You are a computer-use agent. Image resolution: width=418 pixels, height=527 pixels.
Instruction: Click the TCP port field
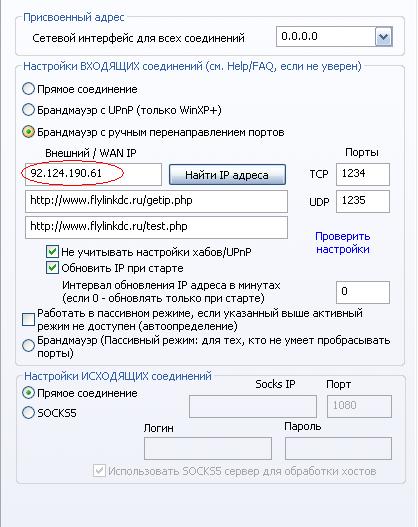click(x=363, y=174)
